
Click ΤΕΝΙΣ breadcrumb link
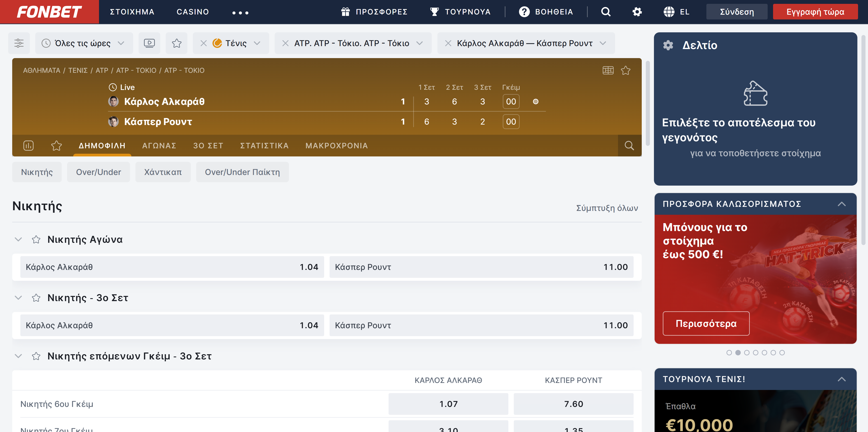[x=78, y=71]
